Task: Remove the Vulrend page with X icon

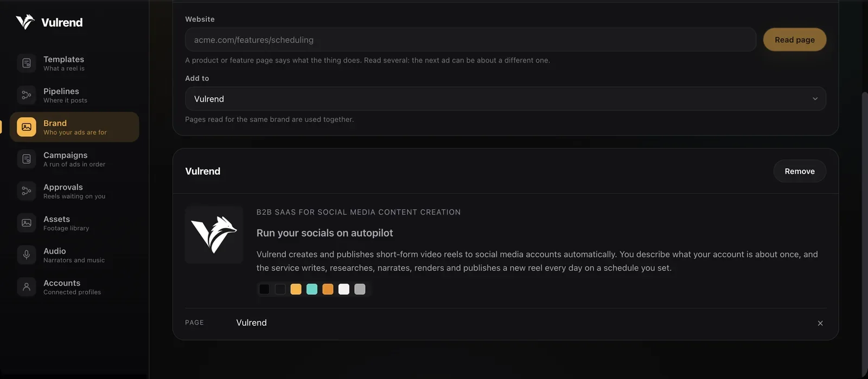Action: pyautogui.click(x=820, y=323)
